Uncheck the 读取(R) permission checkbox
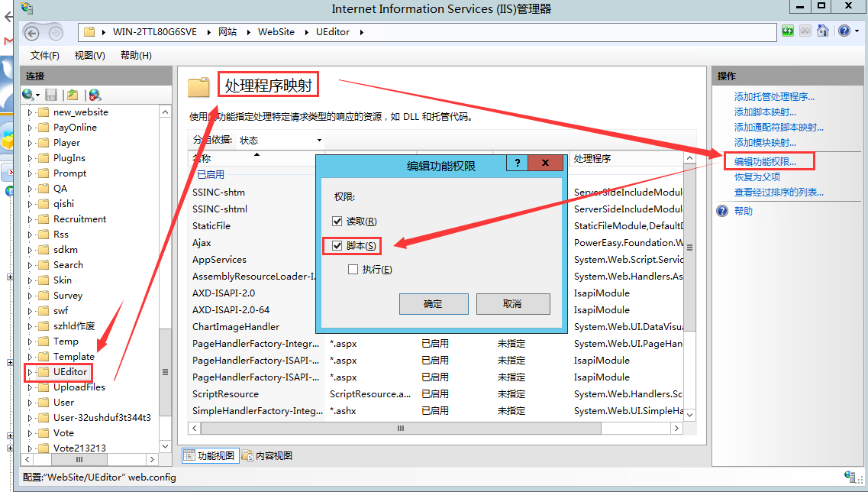 point(337,222)
